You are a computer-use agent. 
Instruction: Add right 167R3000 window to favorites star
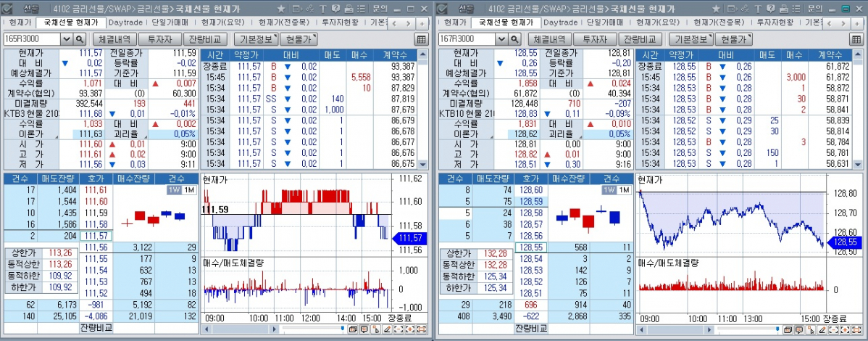[x=717, y=9]
